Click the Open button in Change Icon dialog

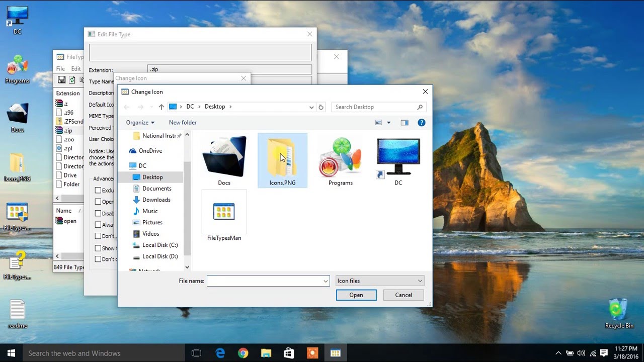click(x=356, y=295)
